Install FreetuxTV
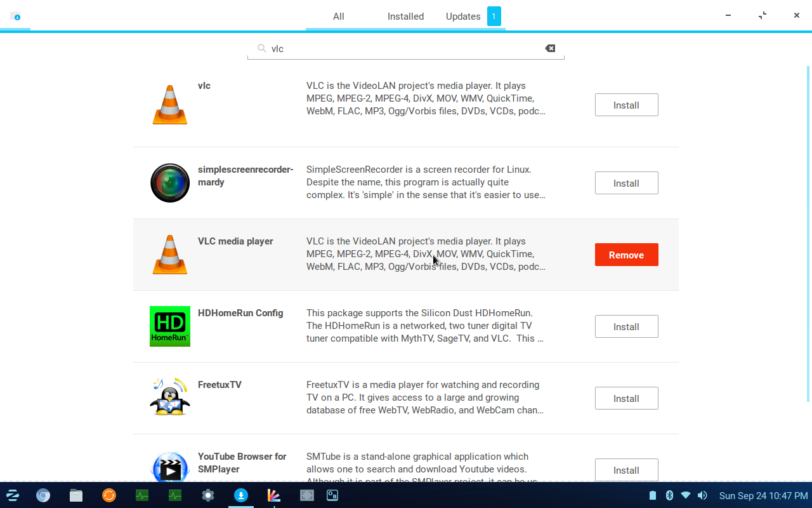Screen dimensions: 812x508 pos(626,398)
